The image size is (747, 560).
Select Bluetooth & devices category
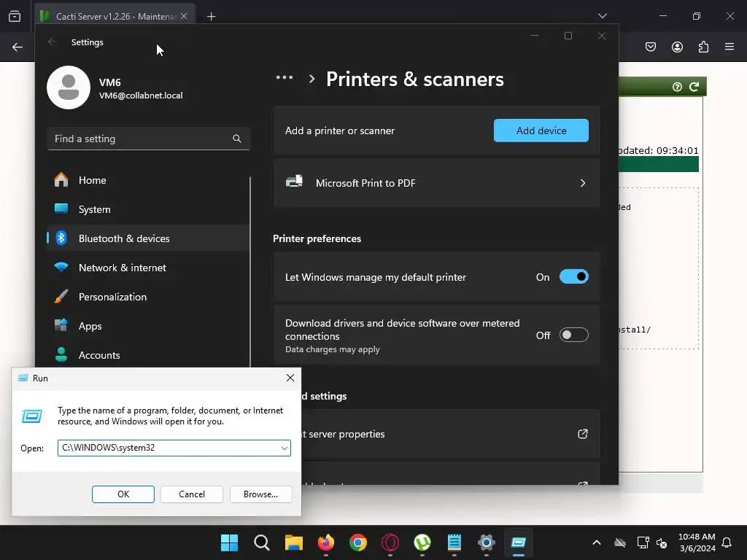(147, 238)
